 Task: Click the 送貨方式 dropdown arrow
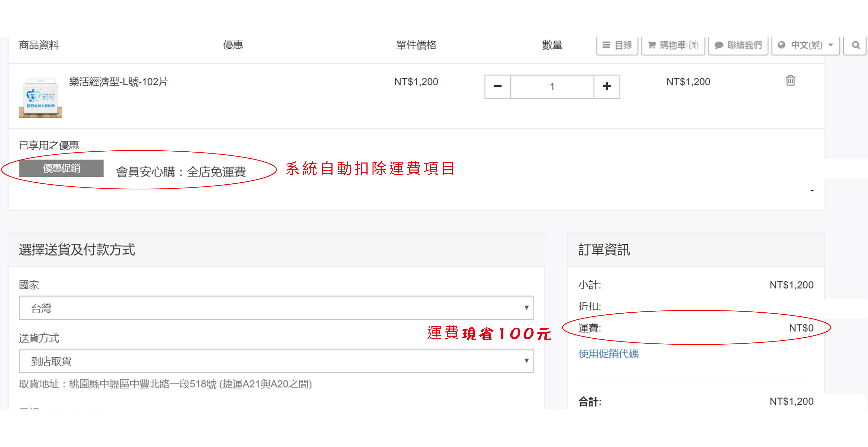(526, 361)
